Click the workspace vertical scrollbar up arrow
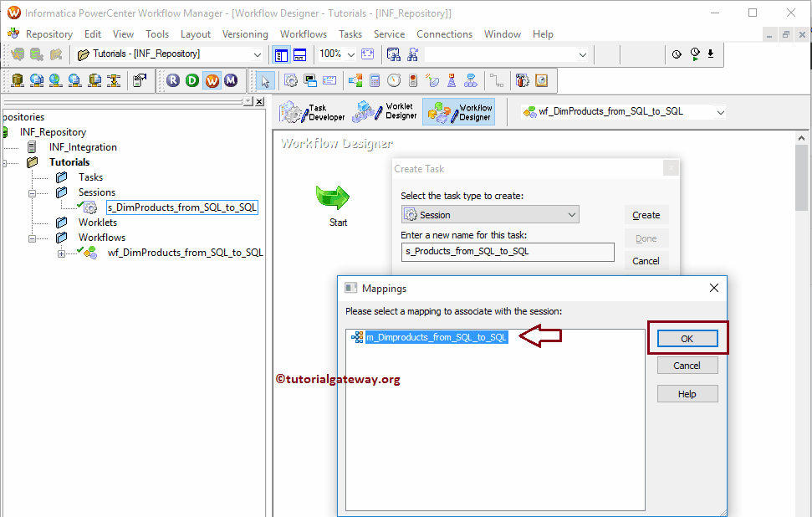Image resolution: width=812 pixels, height=517 pixels. pyautogui.click(x=801, y=138)
